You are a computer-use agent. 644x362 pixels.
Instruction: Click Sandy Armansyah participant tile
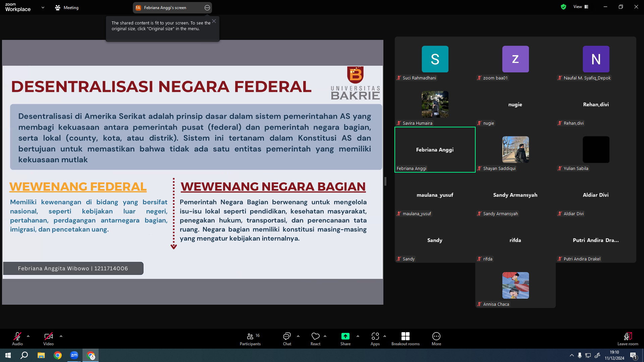point(516,195)
